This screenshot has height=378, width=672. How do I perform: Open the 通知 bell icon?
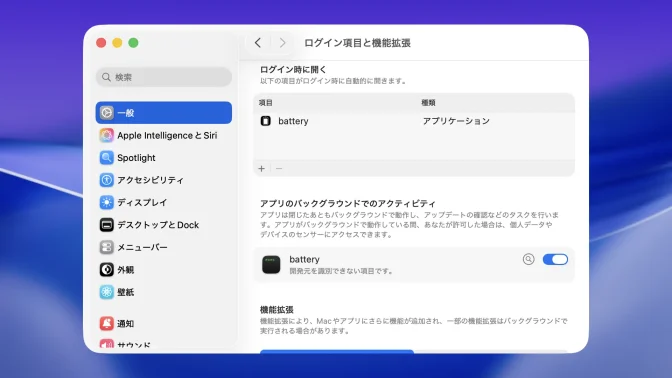107,324
